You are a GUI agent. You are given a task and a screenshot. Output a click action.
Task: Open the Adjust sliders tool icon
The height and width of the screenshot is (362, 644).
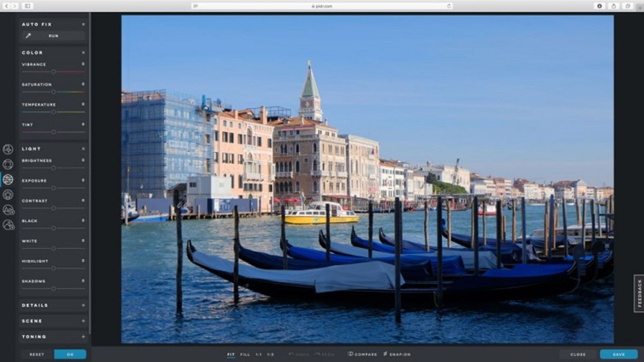click(8, 180)
